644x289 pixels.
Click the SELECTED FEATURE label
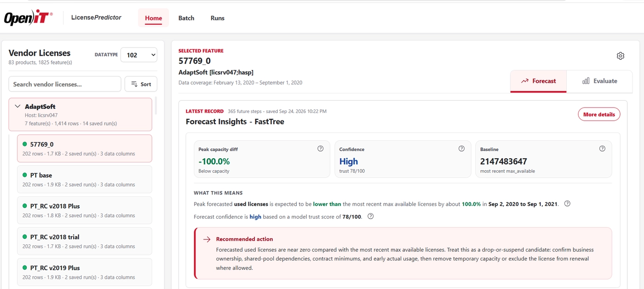[201, 51]
